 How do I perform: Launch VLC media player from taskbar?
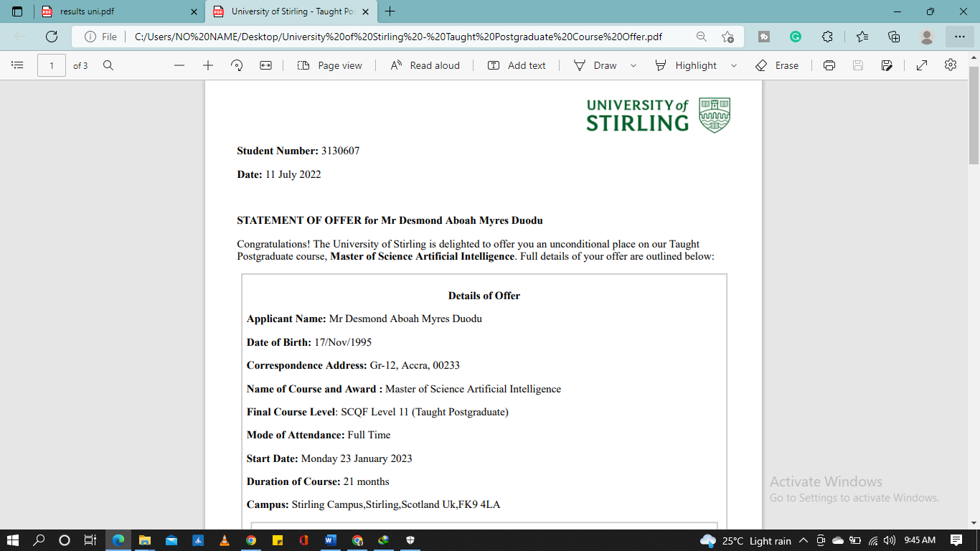225,540
